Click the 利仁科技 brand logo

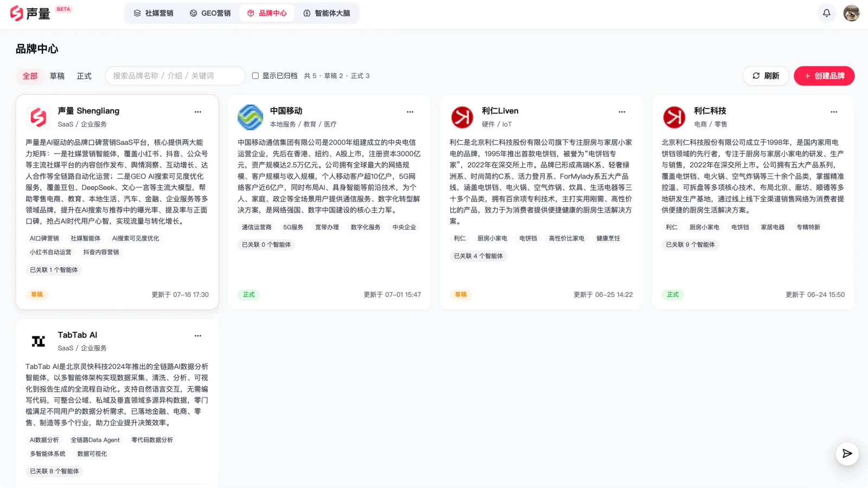[674, 117]
